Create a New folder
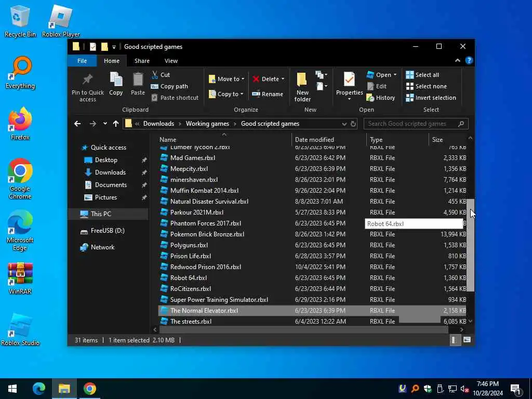 click(x=302, y=87)
